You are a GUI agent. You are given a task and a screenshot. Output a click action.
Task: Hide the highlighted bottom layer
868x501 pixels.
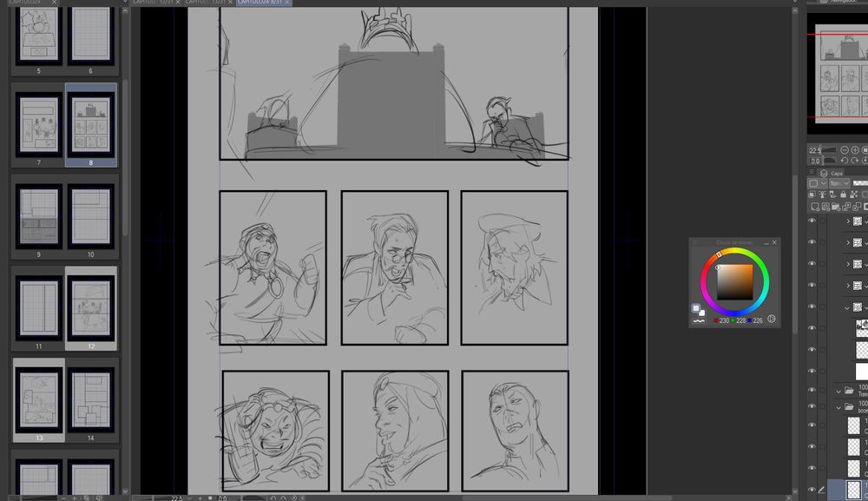click(812, 490)
